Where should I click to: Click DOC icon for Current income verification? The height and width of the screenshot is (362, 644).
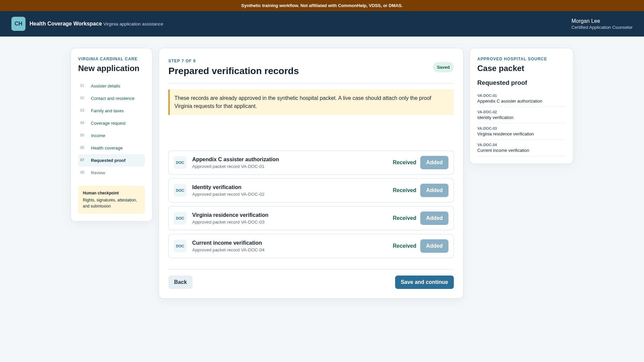pyautogui.click(x=180, y=246)
